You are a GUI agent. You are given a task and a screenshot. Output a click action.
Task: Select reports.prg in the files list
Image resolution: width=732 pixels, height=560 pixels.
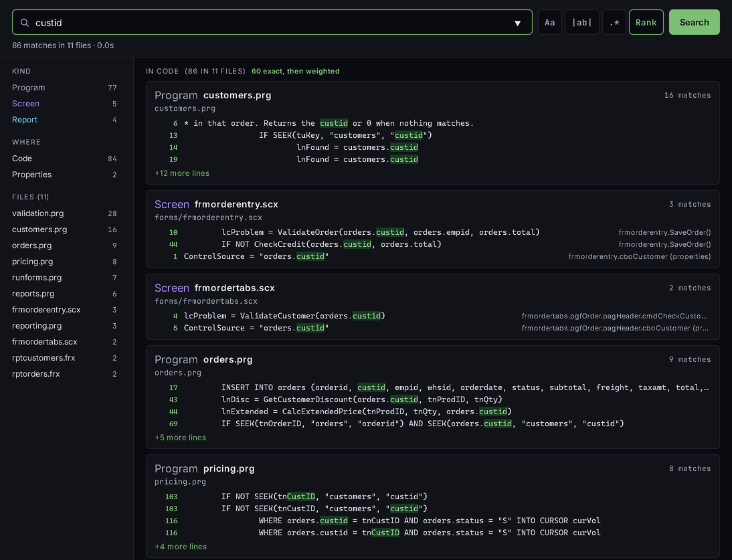pyautogui.click(x=64, y=294)
